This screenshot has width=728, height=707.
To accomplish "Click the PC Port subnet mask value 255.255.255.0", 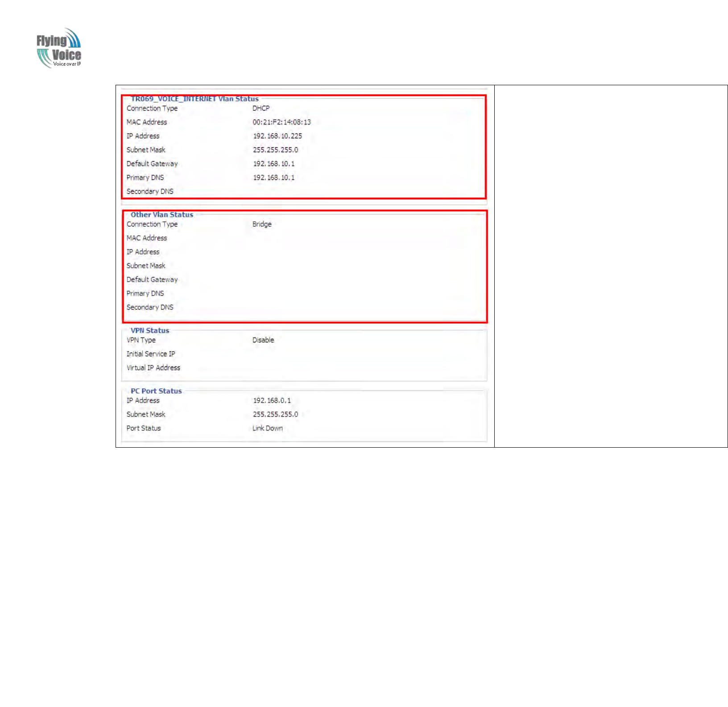I will [x=275, y=415].
